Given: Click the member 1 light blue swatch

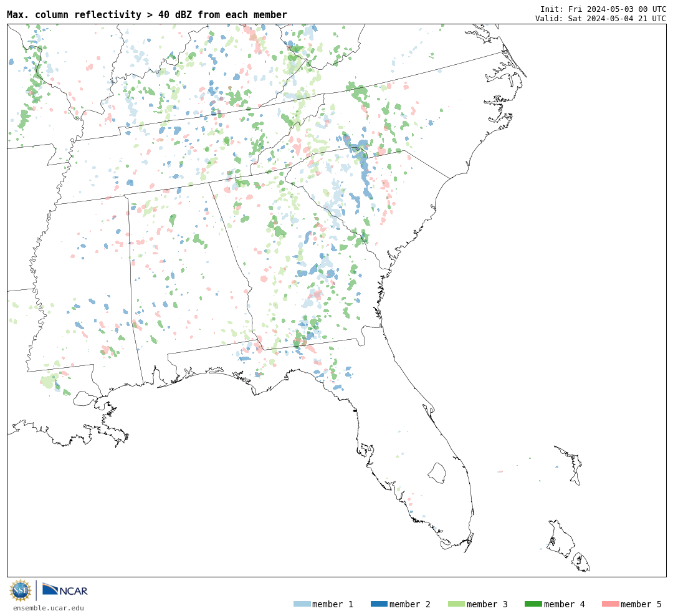Looking at the screenshot, I should pos(302,604).
